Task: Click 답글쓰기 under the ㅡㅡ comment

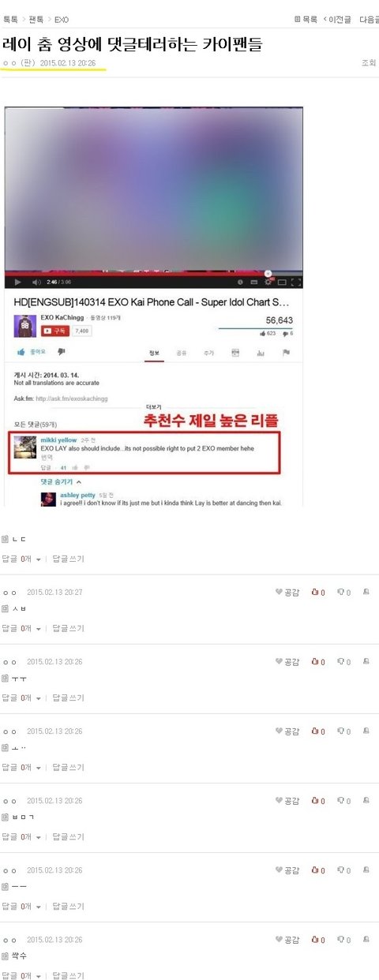Action: 68,906
